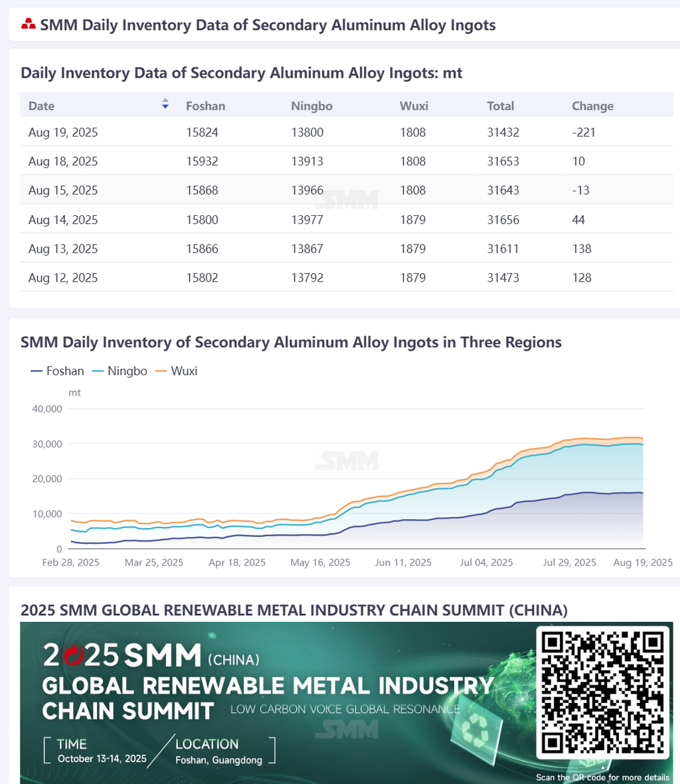Select the Aug 12, 2025 date cell
The image size is (680, 784).
[x=63, y=278]
